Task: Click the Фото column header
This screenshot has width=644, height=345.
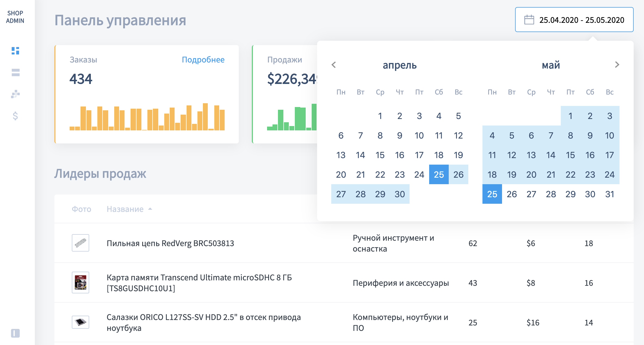Action: pyautogui.click(x=81, y=209)
